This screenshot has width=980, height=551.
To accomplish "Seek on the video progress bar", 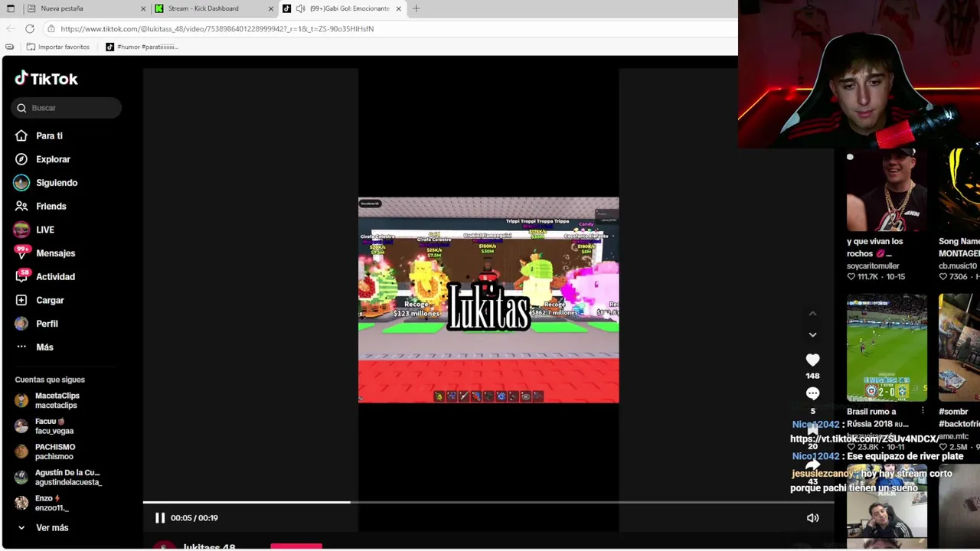I will pos(488,502).
